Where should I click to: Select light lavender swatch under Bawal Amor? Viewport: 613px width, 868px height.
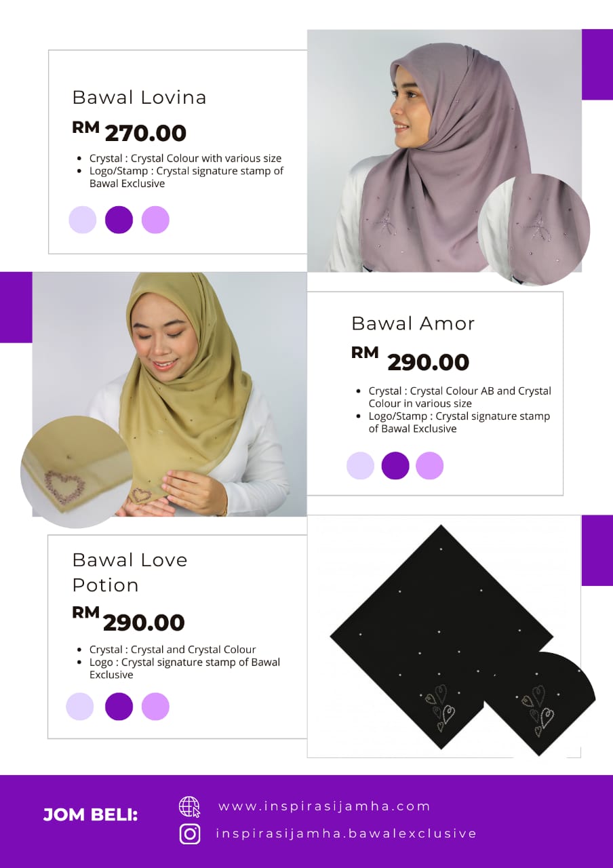[x=360, y=466]
